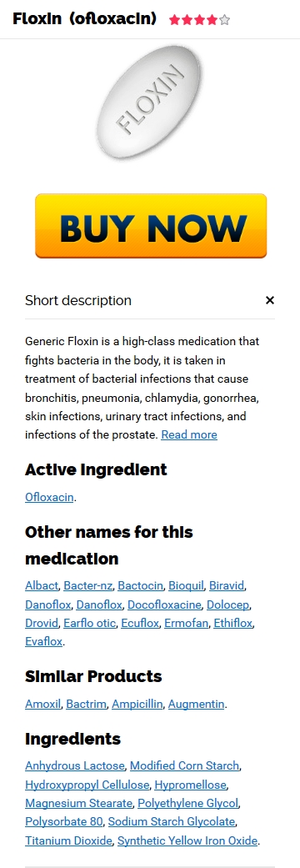Click the Floxin pill product image
This screenshot has width=300, height=868.
(x=150, y=104)
